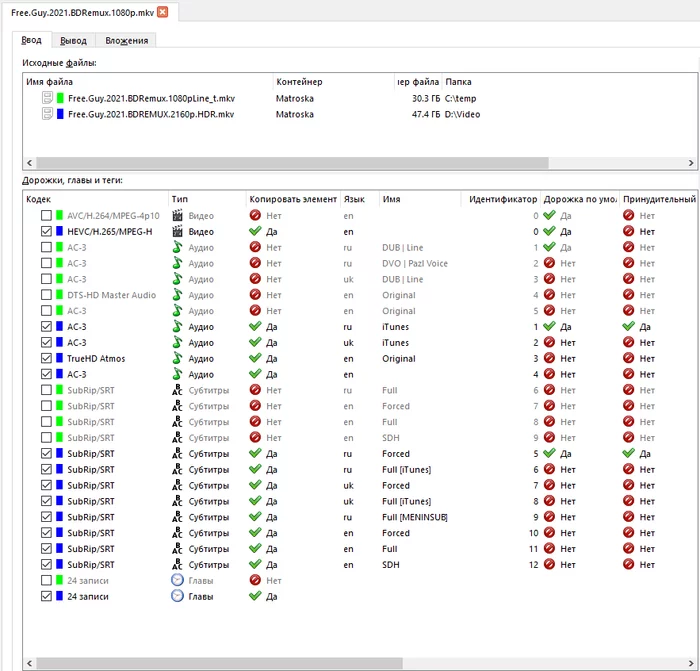Screen dimensions: 700x671
Task: Uncheck SubRip/SRT Full [MENINSUB] subtitle track
Action: coord(46,517)
